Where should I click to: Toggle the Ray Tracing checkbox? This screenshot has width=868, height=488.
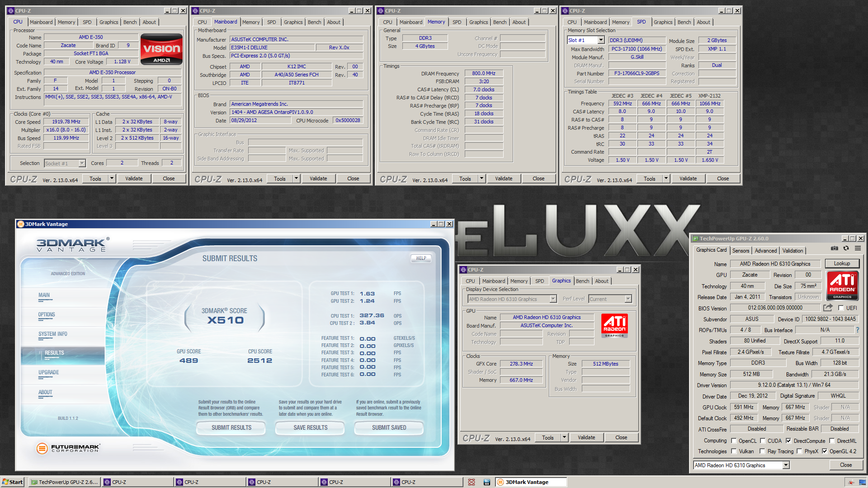(763, 451)
